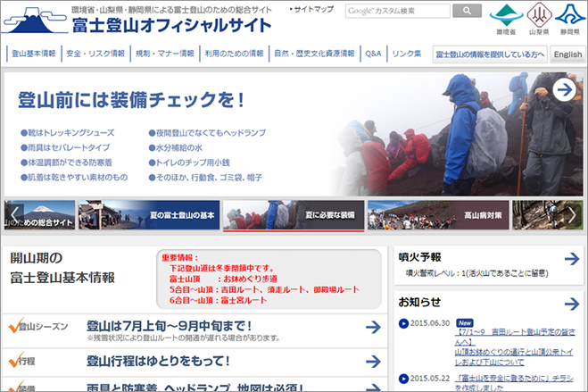Click 噴火予報 heading
This screenshot has width=588, height=392.
(419, 257)
